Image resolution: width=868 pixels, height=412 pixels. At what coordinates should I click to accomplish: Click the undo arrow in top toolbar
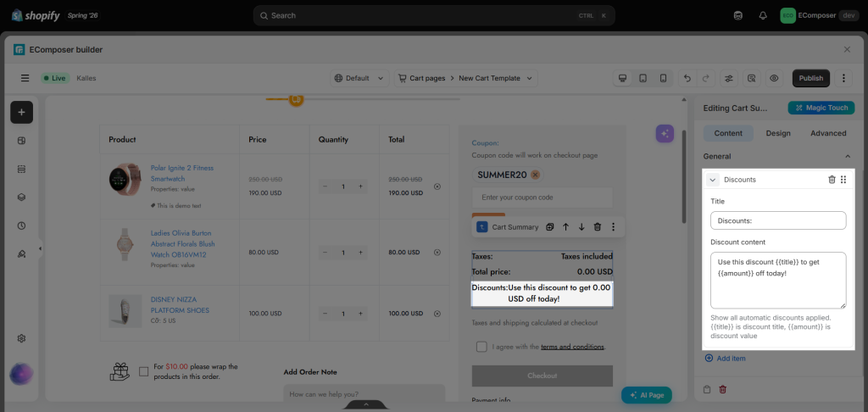coord(687,78)
